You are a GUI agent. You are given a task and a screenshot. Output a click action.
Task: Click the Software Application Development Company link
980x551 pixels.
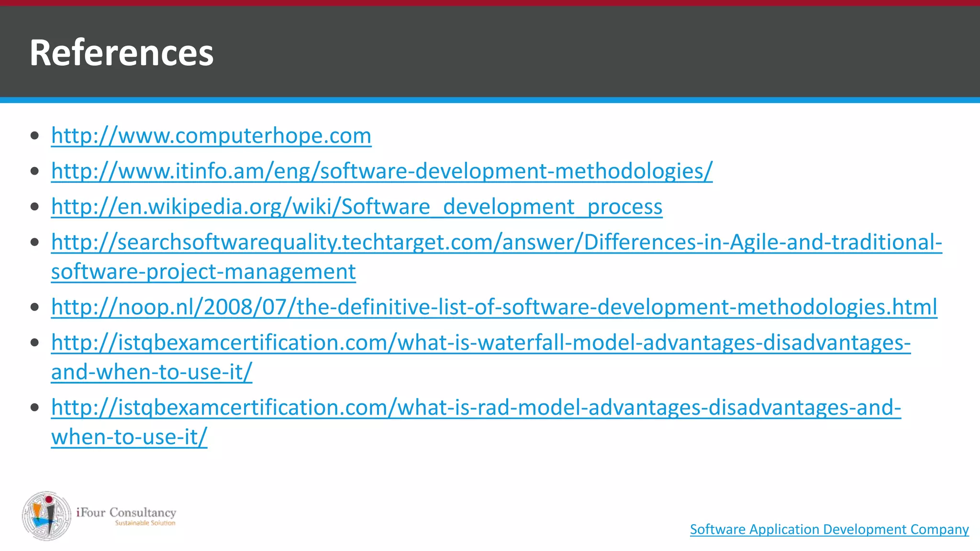(829, 529)
